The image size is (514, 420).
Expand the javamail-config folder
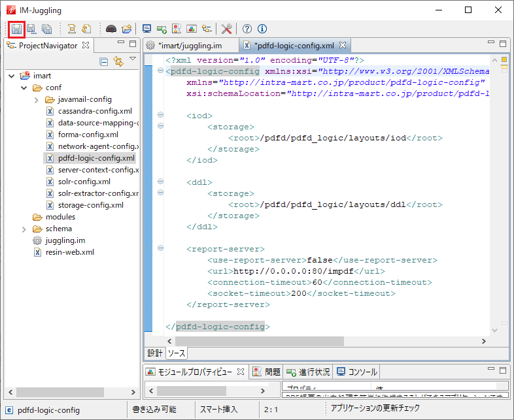tap(37, 99)
